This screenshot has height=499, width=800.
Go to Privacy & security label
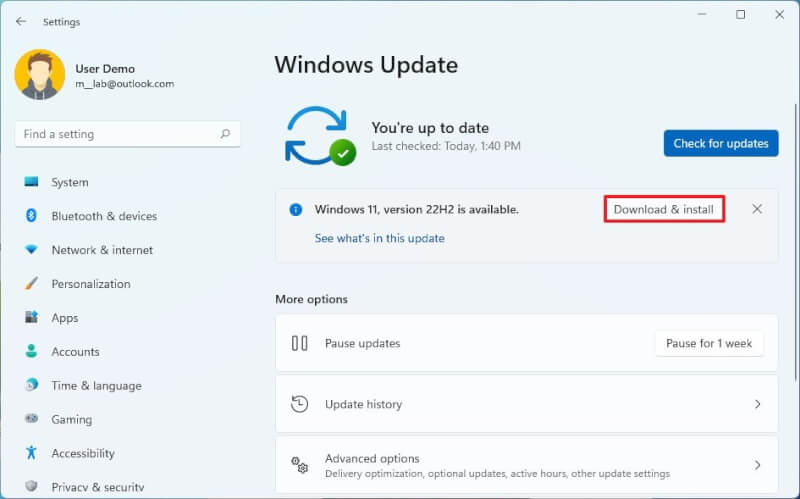[x=98, y=487]
